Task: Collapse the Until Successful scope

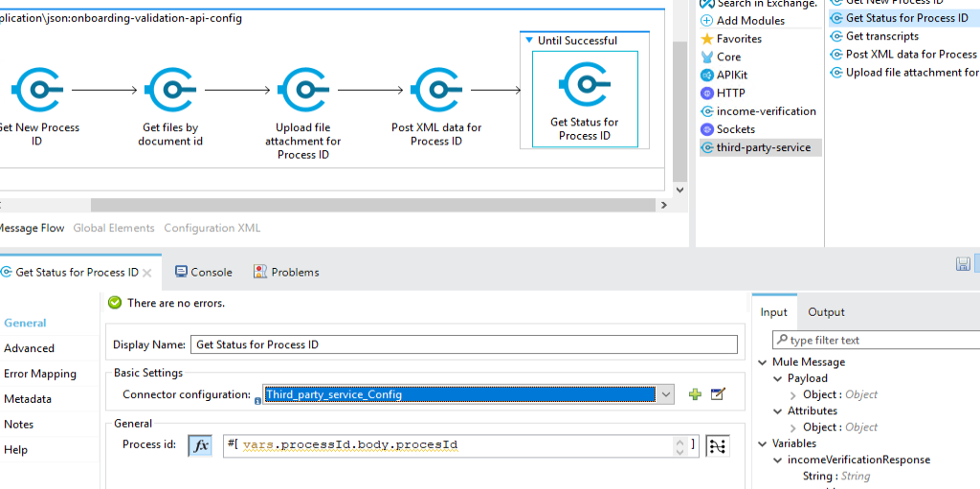Action: pos(529,40)
